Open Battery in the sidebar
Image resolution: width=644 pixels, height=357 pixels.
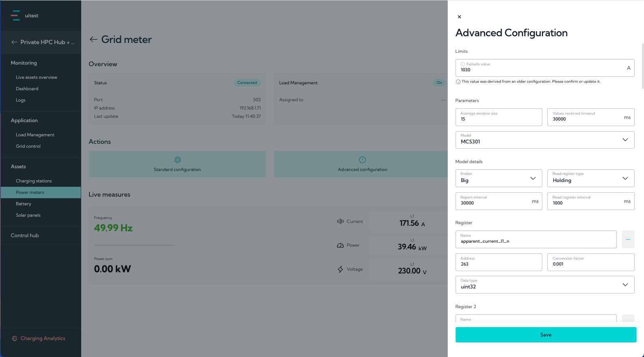(23, 204)
